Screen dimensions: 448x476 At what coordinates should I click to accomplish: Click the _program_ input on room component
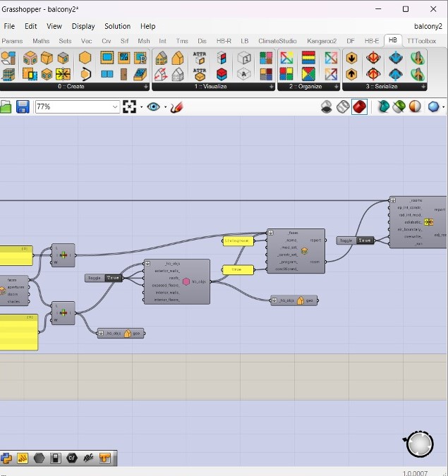[289, 262]
